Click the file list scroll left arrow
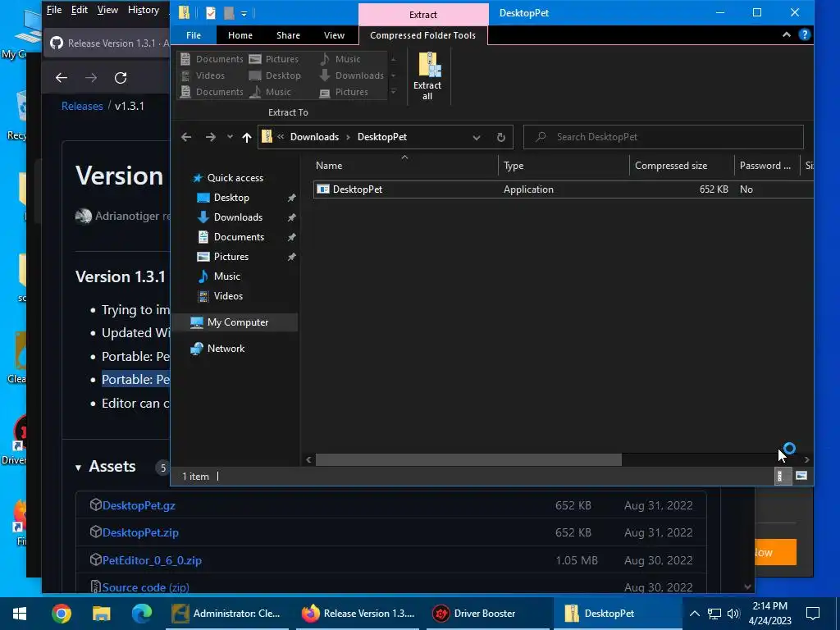The image size is (840, 630). [x=308, y=459]
